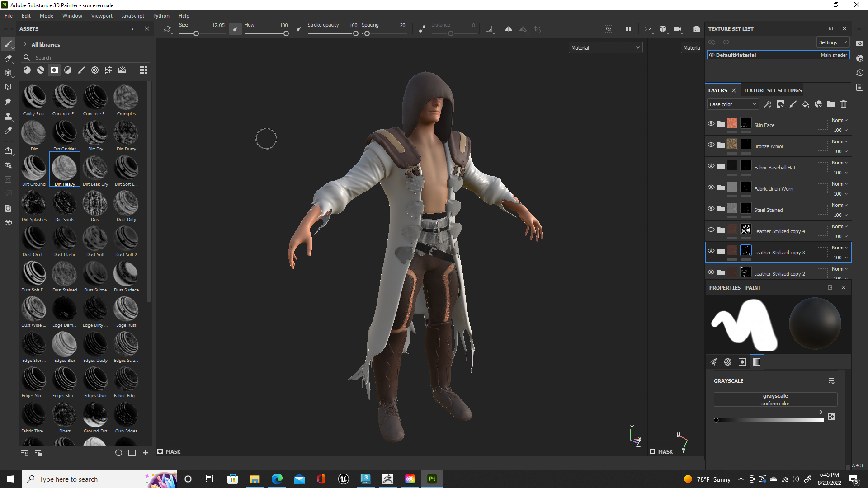Open the Base color channel dropdown
868x488 pixels.
[x=733, y=104]
